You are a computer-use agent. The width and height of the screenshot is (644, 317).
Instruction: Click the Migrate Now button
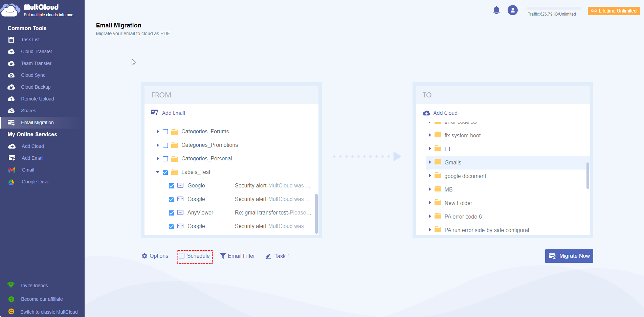569,256
